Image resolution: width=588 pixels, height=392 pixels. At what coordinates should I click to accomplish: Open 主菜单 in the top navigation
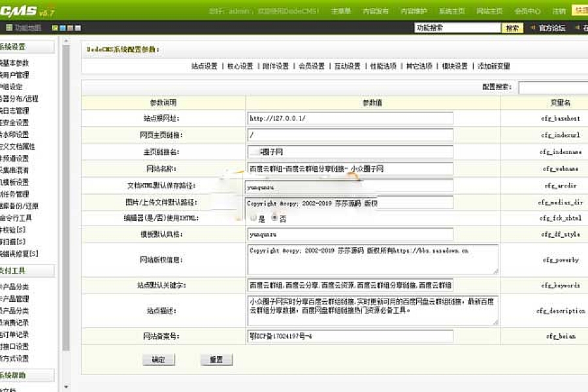(x=341, y=11)
